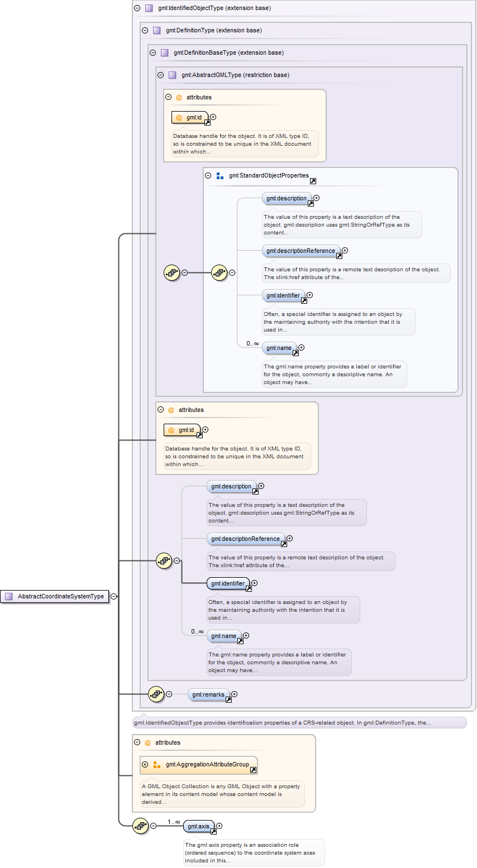Click the link arrow on gml:axis element
477x868 pixels.
213,831
